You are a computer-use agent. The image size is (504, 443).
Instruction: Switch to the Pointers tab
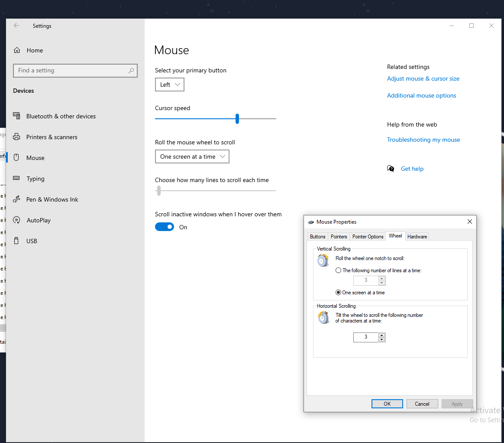[x=339, y=237]
